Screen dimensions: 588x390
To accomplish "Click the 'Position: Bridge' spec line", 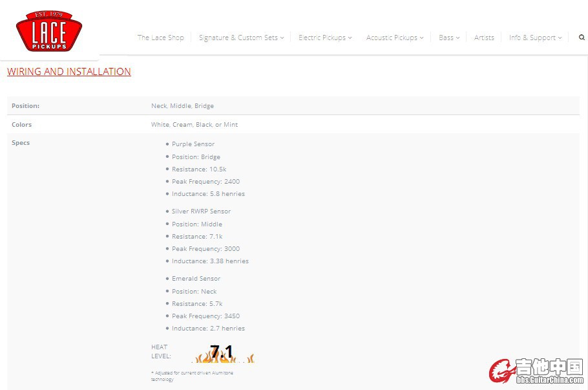I will click(196, 157).
